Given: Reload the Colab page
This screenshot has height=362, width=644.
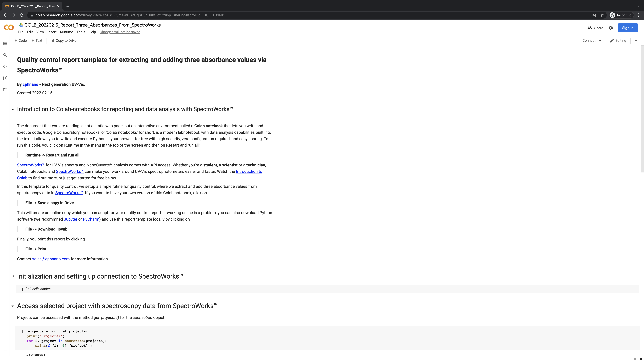Looking at the screenshot, I should (x=22, y=15).
